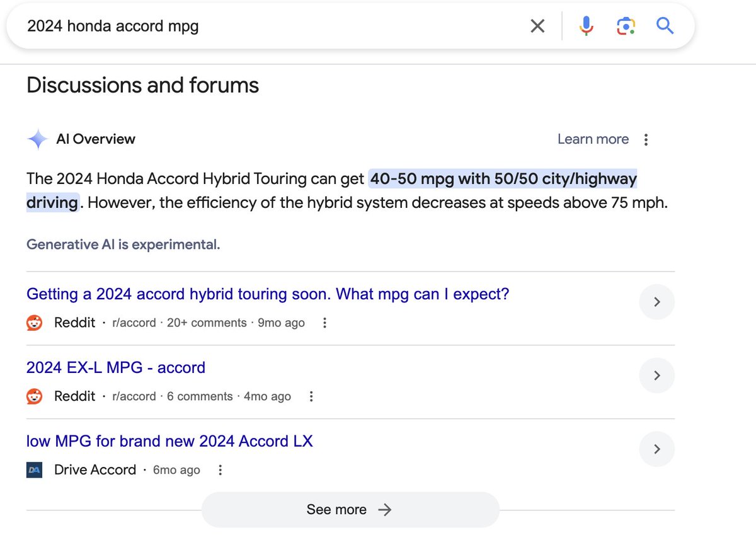Open 'Getting a 2024 accord hybrid touring soon' link
This screenshot has width=756, height=557.
click(x=268, y=294)
